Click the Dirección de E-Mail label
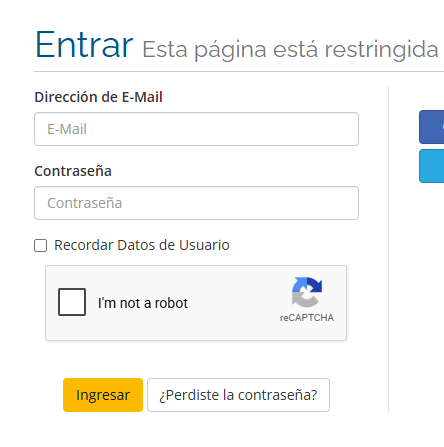 pos(98,97)
